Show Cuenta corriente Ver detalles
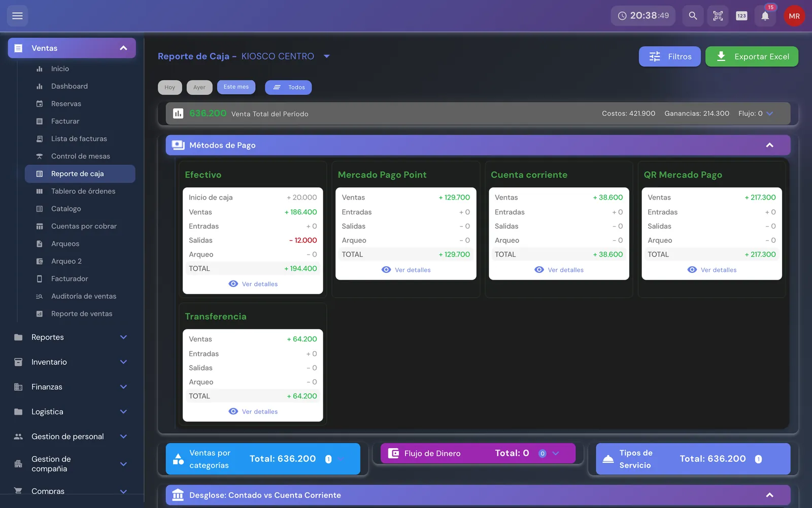The width and height of the screenshot is (812, 508). pyautogui.click(x=559, y=270)
